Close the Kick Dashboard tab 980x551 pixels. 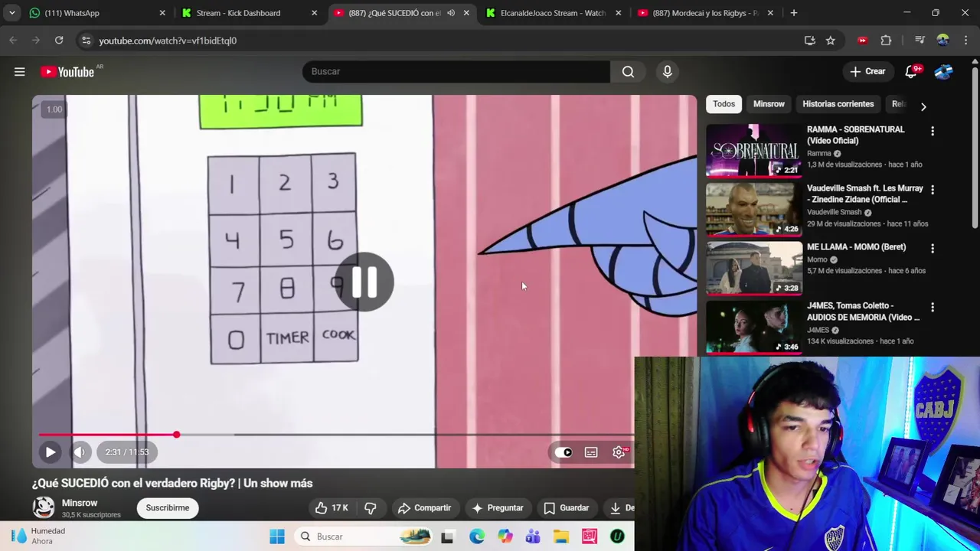[x=314, y=13]
